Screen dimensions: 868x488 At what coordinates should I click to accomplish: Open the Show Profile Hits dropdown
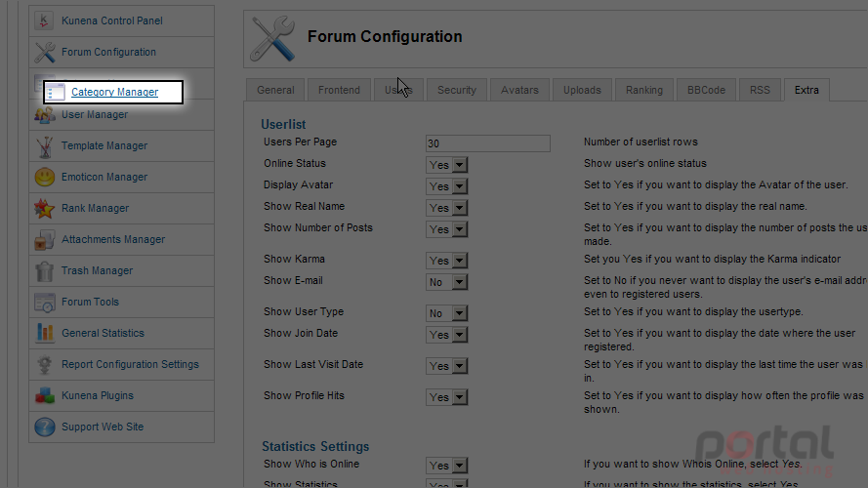click(447, 397)
